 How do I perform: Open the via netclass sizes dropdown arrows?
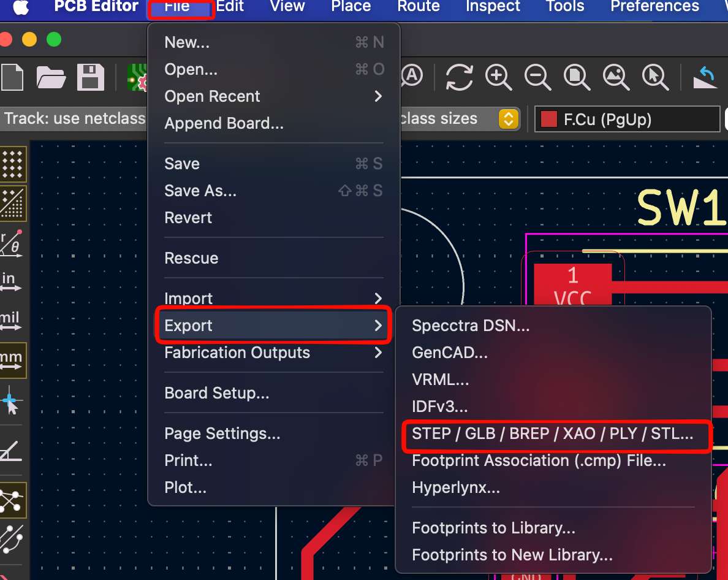(509, 119)
